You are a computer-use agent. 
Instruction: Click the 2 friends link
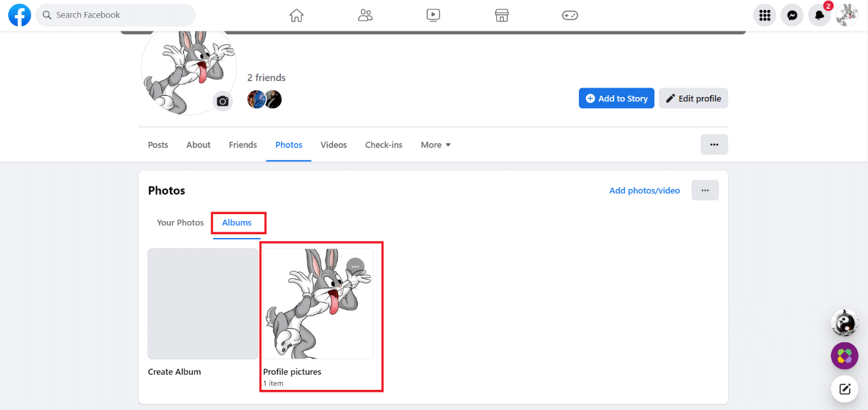point(266,77)
